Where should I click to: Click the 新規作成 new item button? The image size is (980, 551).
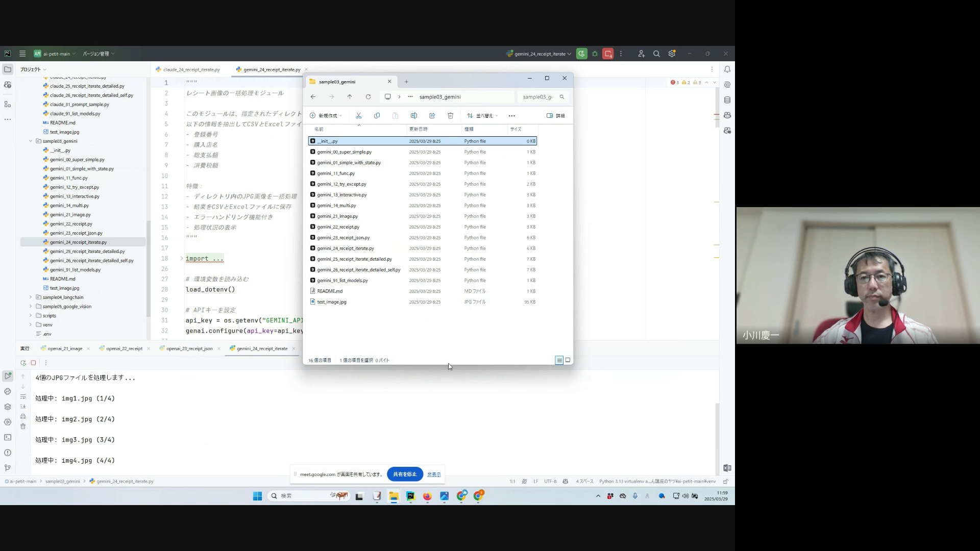[x=326, y=116]
